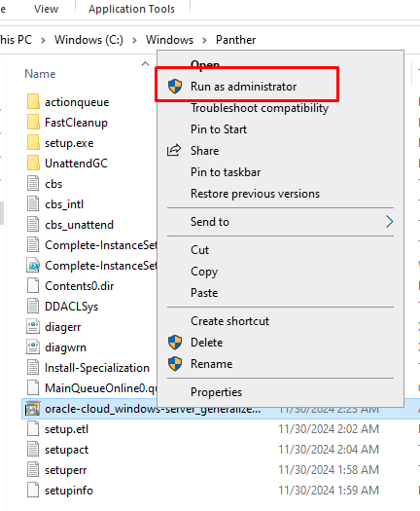420x511 pixels.
Task: Choose Troubleshoot compatibility from context menu
Action: pyautogui.click(x=260, y=108)
